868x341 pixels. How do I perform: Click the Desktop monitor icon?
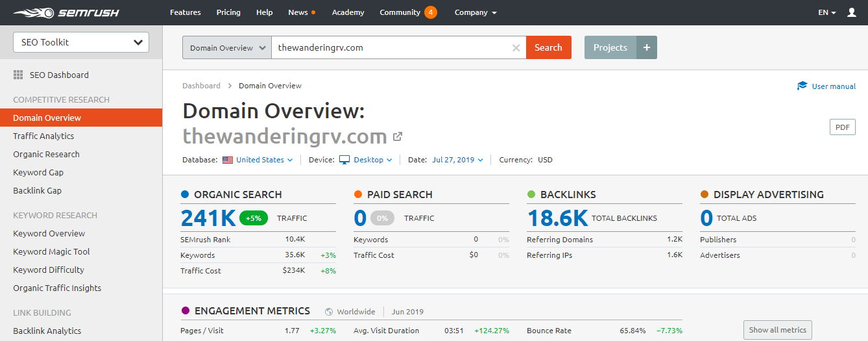tap(344, 160)
